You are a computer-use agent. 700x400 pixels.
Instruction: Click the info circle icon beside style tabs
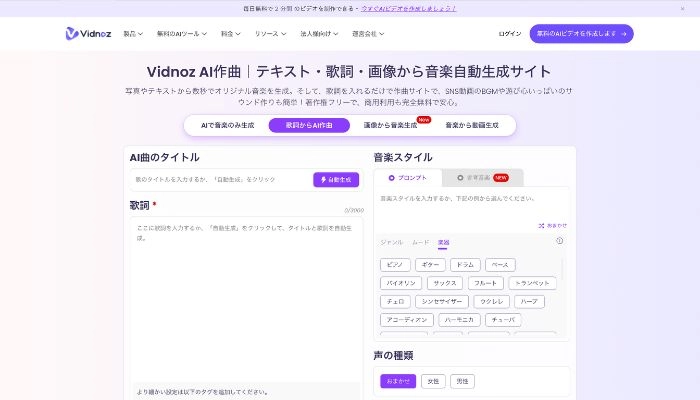[559, 241]
